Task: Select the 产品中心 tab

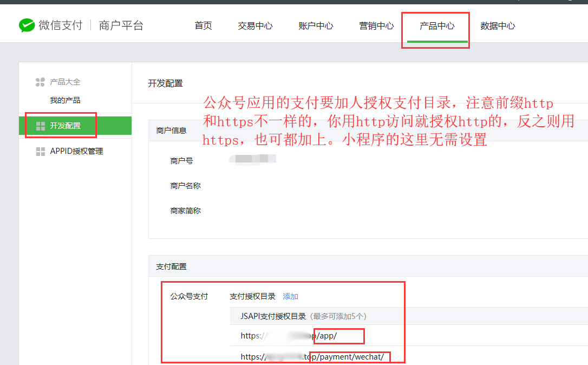Action: point(437,26)
